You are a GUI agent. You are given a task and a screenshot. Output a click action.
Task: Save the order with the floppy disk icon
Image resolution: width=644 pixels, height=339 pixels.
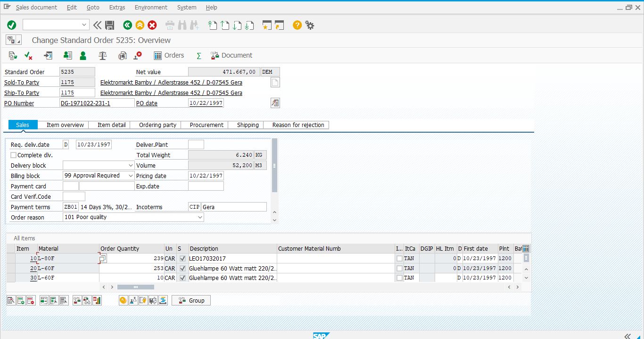[x=110, y=25]
